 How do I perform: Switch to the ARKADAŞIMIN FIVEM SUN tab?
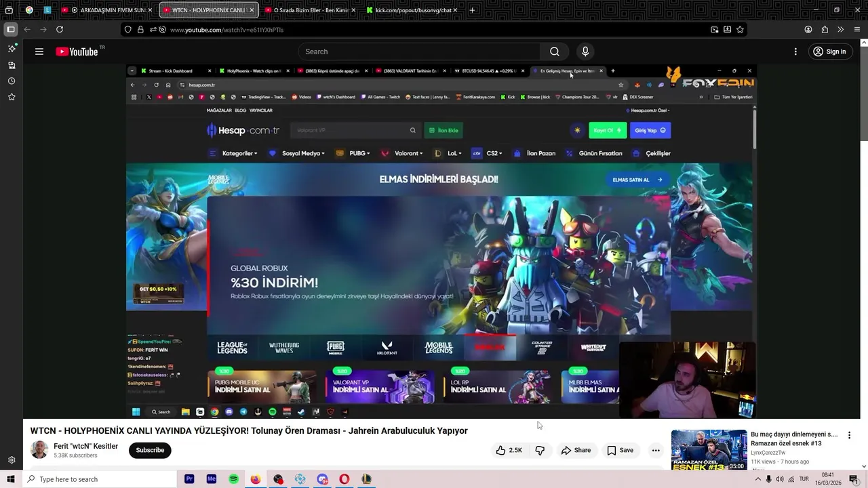point(107,10)
